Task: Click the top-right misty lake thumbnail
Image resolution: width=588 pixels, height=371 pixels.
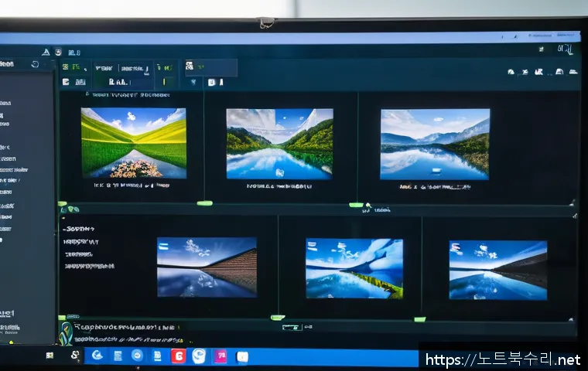Action: [x=435, y=144]
